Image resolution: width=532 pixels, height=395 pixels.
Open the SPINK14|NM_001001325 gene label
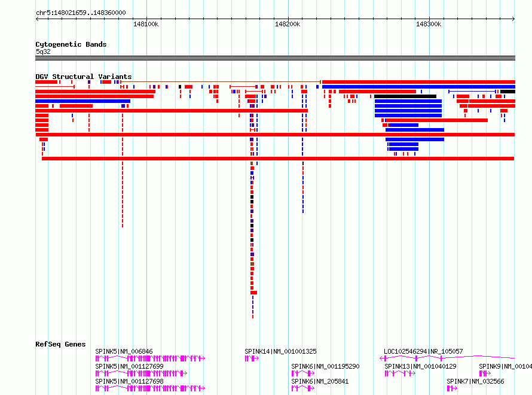coord(280,351)
